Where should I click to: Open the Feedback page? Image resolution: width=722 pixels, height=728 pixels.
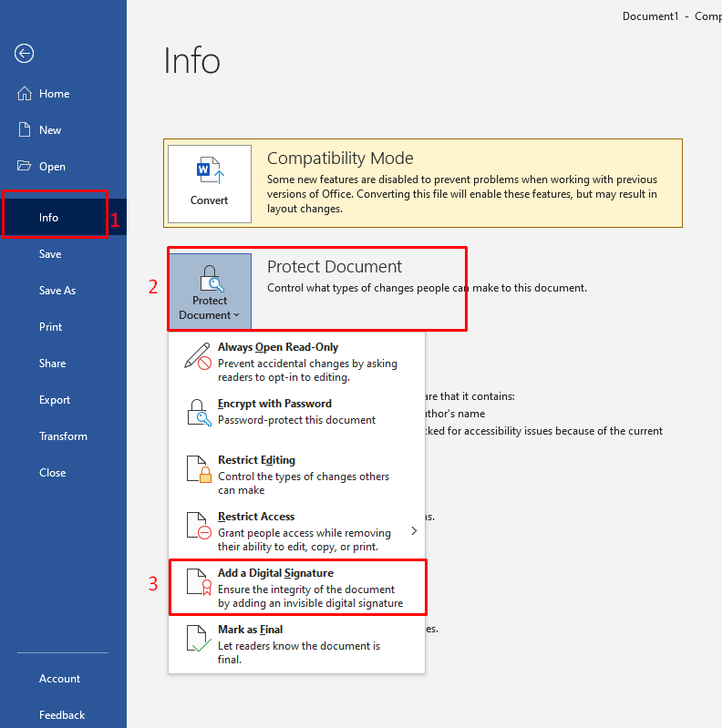(62, 715)
